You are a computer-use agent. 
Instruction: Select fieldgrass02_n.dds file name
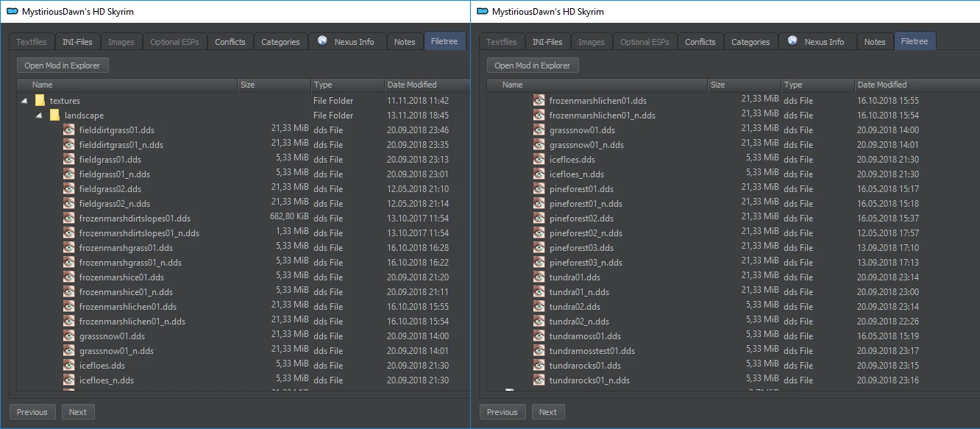click(115, 204)
